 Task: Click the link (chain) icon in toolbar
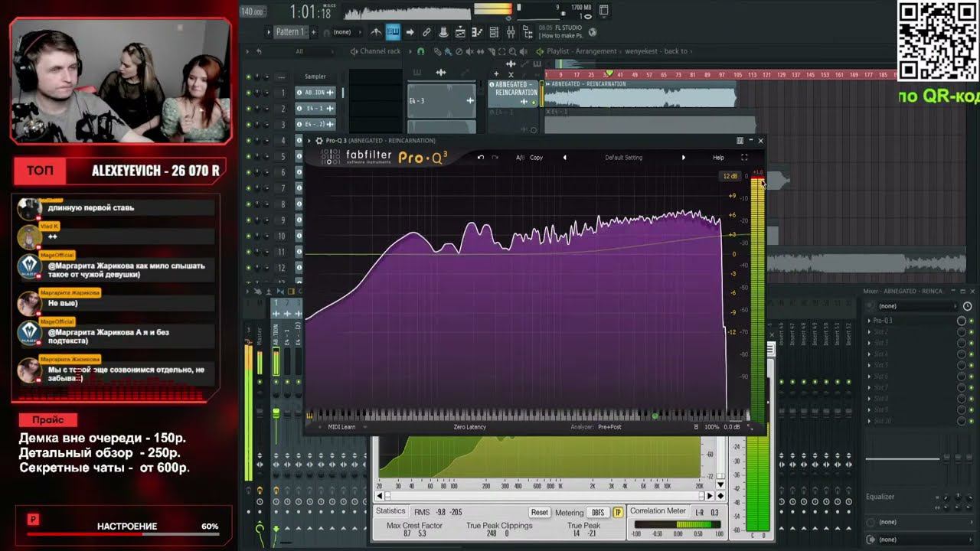pos(426,32)
